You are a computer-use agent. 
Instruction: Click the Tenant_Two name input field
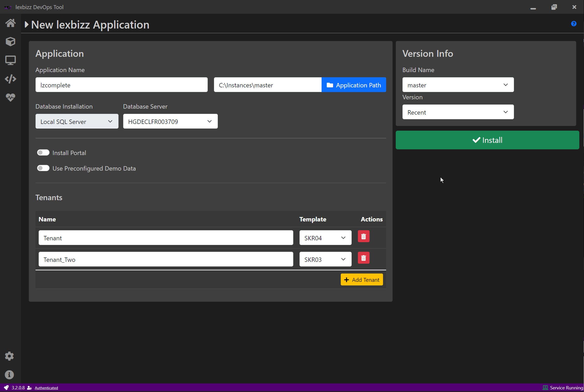[166, 259]
